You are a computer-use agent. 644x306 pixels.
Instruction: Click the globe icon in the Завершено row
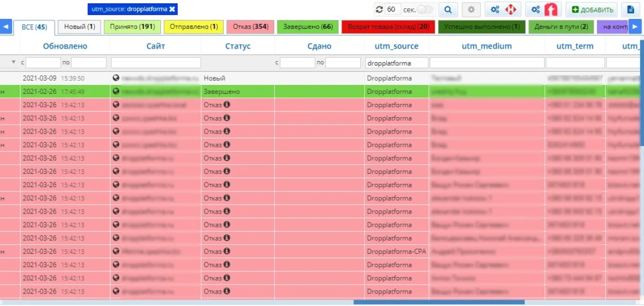coord(116,91)
